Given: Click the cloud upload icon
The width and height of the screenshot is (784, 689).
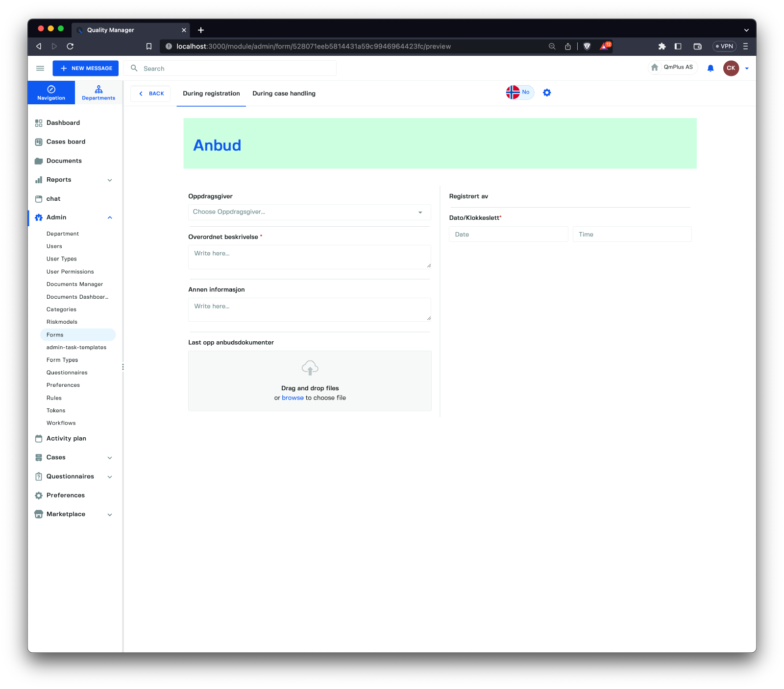Looking at the screenshot, I should (x=310, y=368).
